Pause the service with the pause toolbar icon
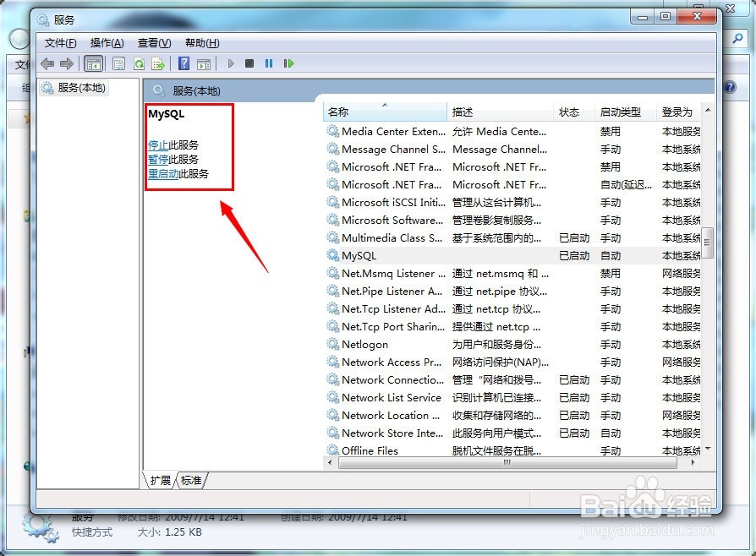This screenshot has height=556, width=756. point(269,63)
